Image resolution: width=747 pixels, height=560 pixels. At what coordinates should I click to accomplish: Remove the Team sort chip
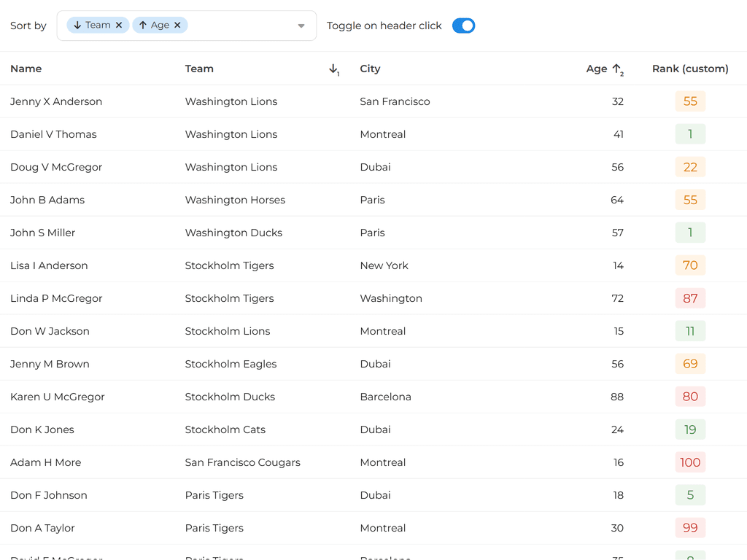(119, 26)
